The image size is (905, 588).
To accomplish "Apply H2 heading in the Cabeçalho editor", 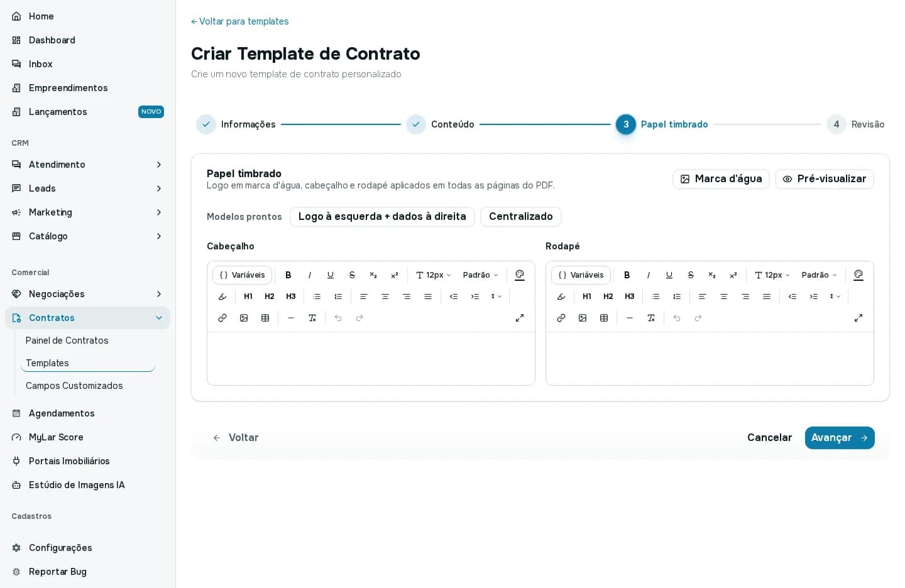I will point(270,297).
